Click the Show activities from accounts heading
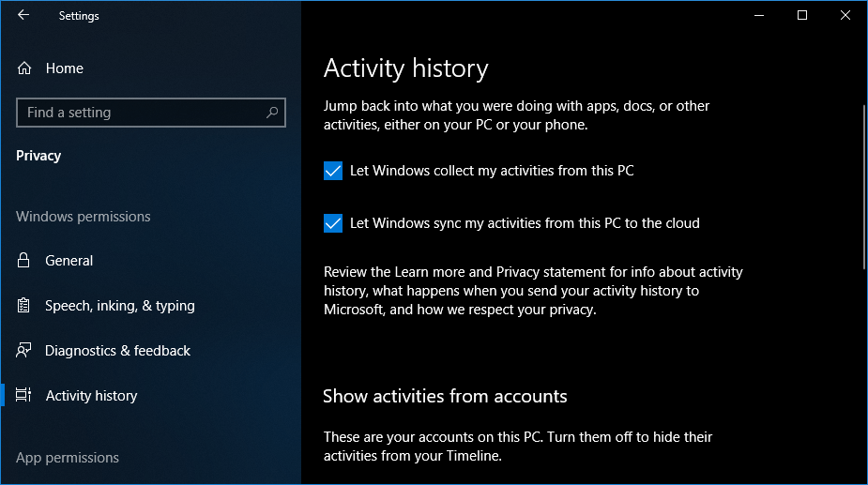 (x=445, y=396)
